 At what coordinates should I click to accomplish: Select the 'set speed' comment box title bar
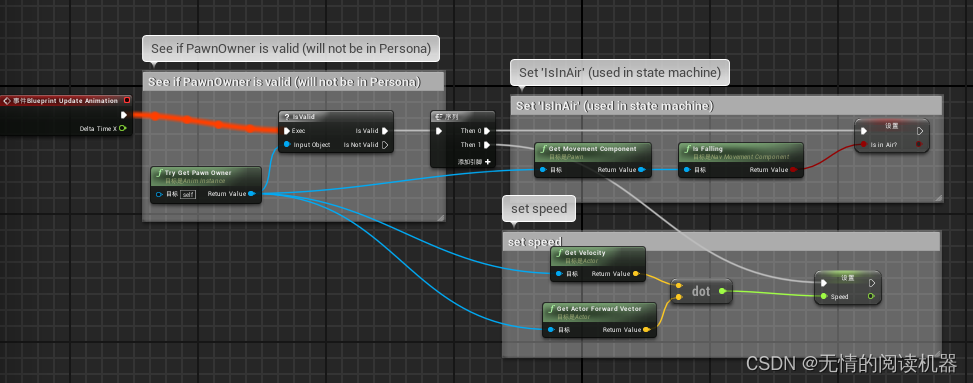click(x=721, y=241)
